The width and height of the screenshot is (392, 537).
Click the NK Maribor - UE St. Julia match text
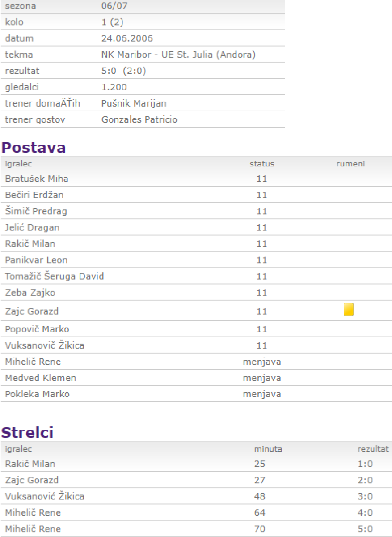178,55
